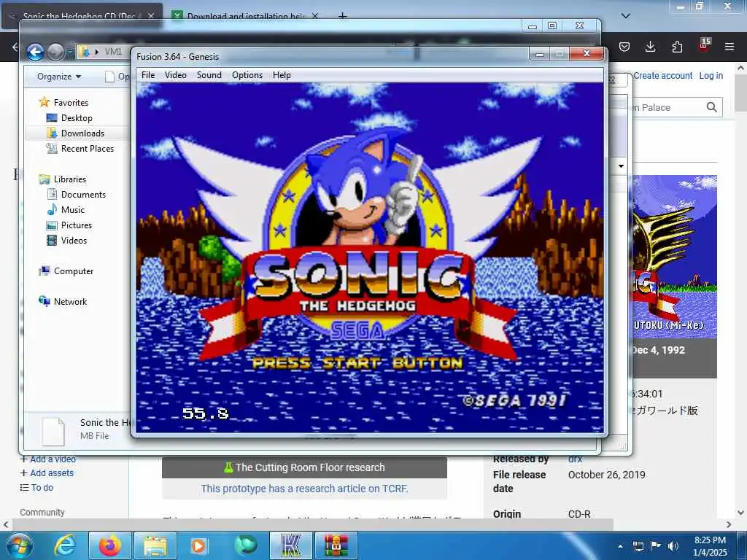747x560 pixels.
Task: Click the Pocket icon in Firefox toolbar
Action: (x=624, y=47)
